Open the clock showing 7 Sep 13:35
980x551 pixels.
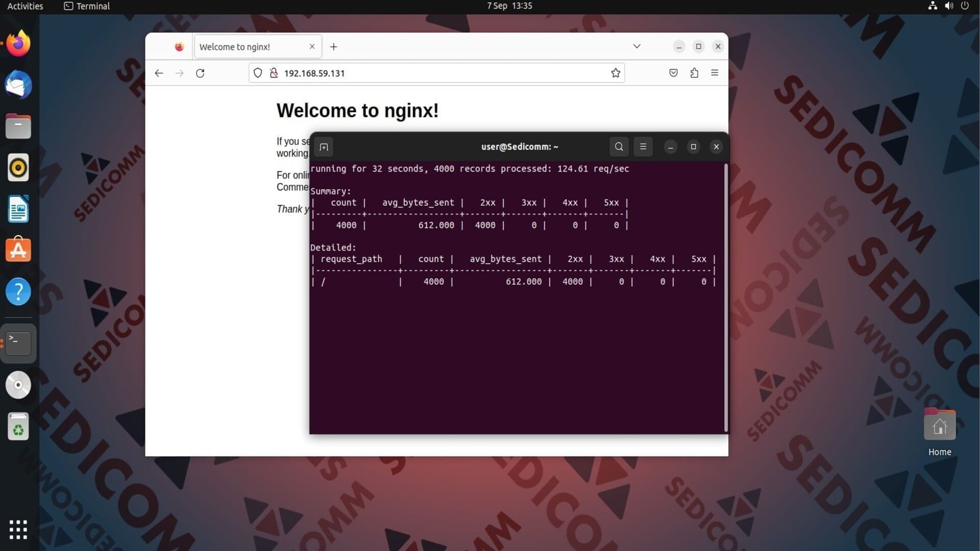click(509, 6)
